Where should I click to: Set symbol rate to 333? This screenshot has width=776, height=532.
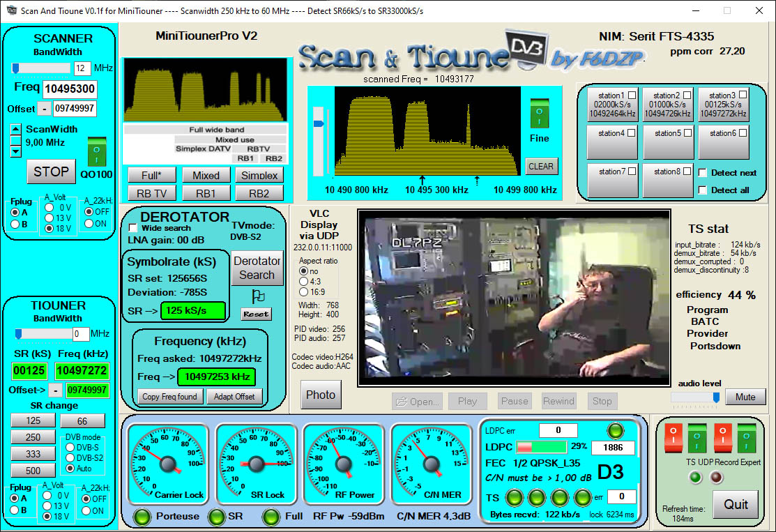(33, 454)
